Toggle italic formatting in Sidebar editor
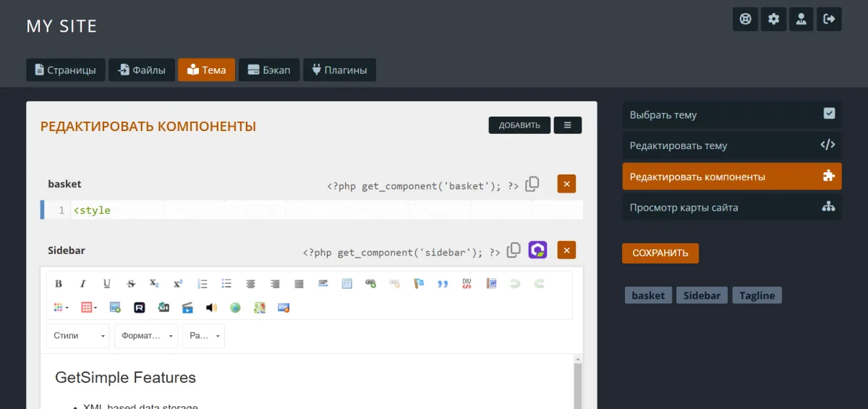 [x=82, y=284]
